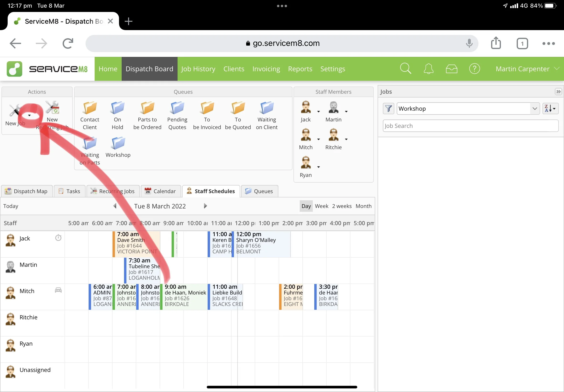Switch schedule view to 2 weeks
564x392 pixels.
pos(342,206)
